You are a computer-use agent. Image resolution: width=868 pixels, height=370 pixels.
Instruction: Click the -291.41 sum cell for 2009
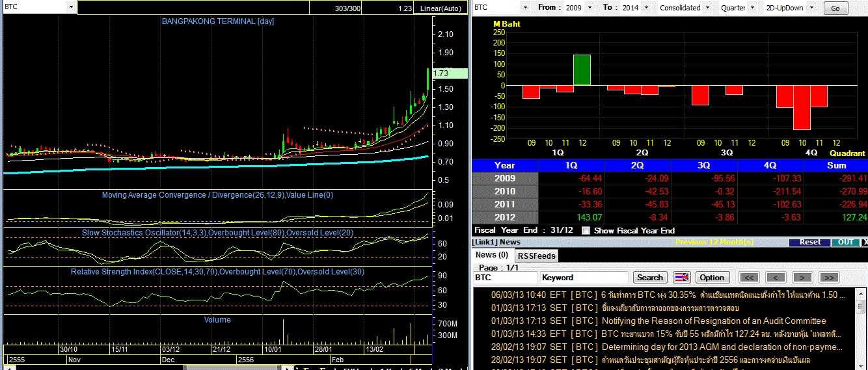point(835,178)
